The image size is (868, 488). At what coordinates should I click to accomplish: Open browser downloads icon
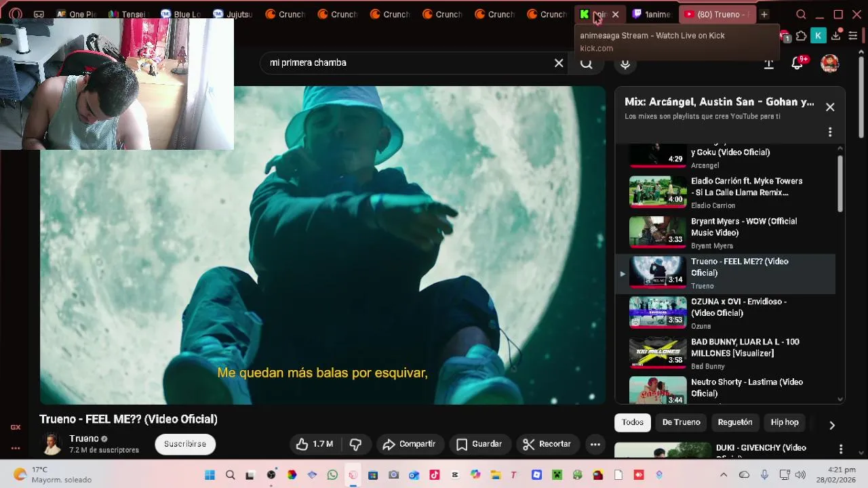tap(836, 36)
